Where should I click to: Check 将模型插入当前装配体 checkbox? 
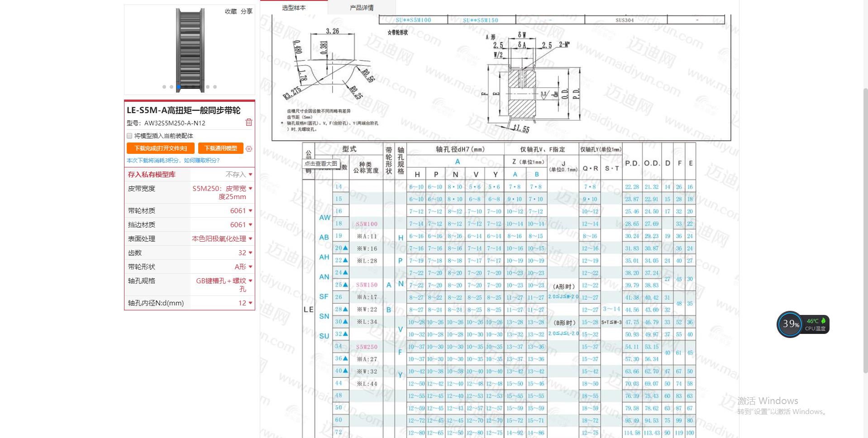129,136
